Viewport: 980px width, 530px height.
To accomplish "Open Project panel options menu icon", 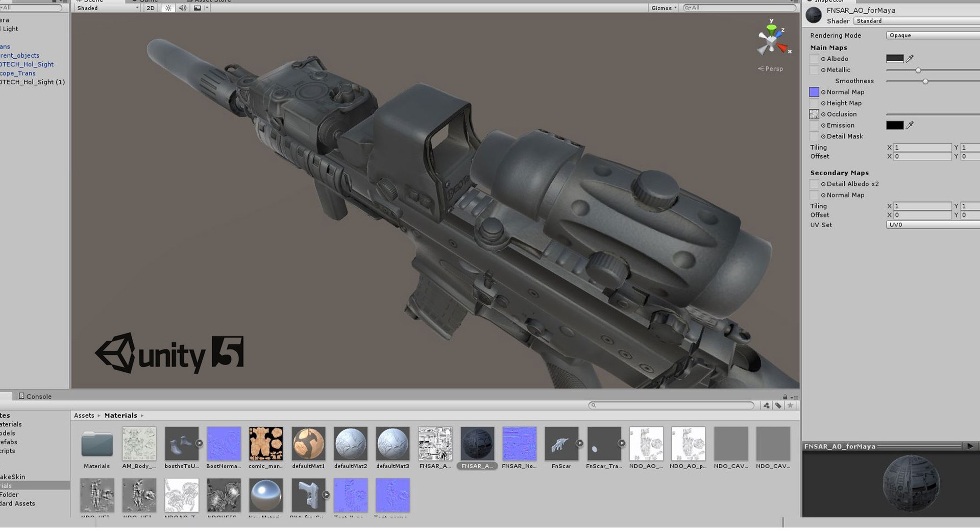I will (794, 397).
